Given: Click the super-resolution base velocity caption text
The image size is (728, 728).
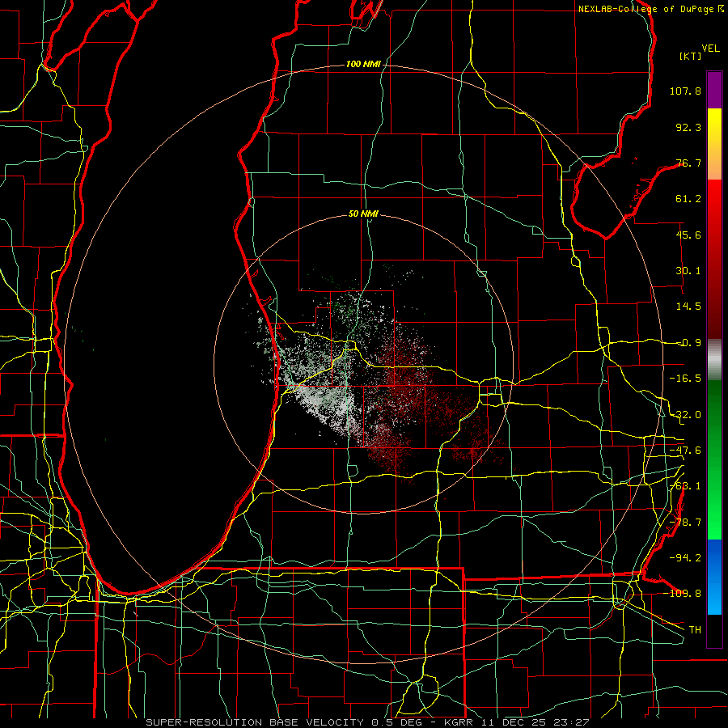Looking at the screenshot, I should coord(367,722).
